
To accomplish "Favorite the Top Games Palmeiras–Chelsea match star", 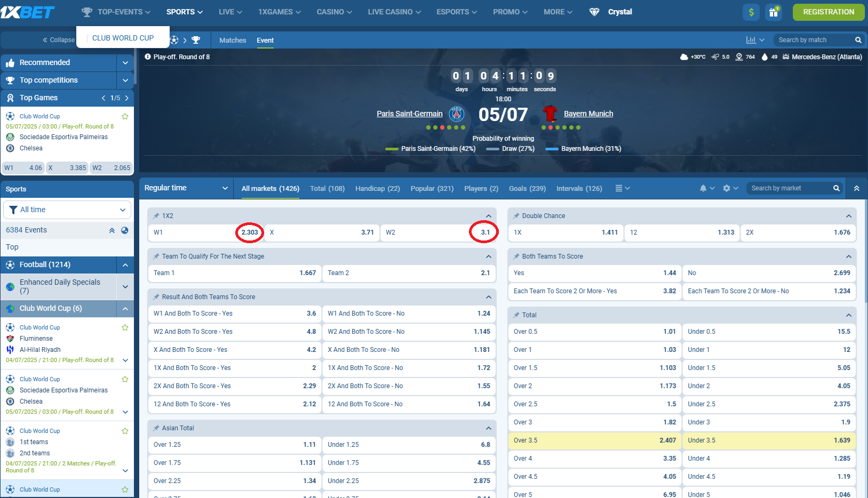I will pos(125,116).
